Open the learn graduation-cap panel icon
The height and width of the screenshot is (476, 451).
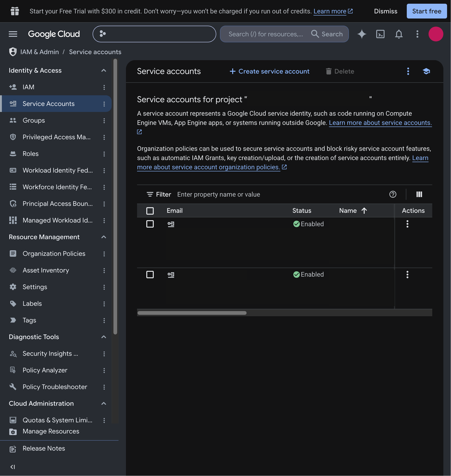tap(426, 71)
